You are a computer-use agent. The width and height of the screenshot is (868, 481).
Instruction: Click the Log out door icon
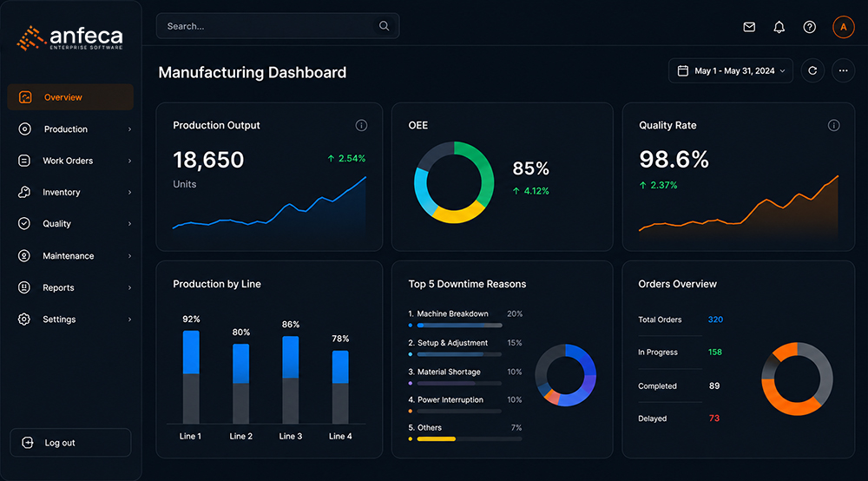[x=28, y=442]
